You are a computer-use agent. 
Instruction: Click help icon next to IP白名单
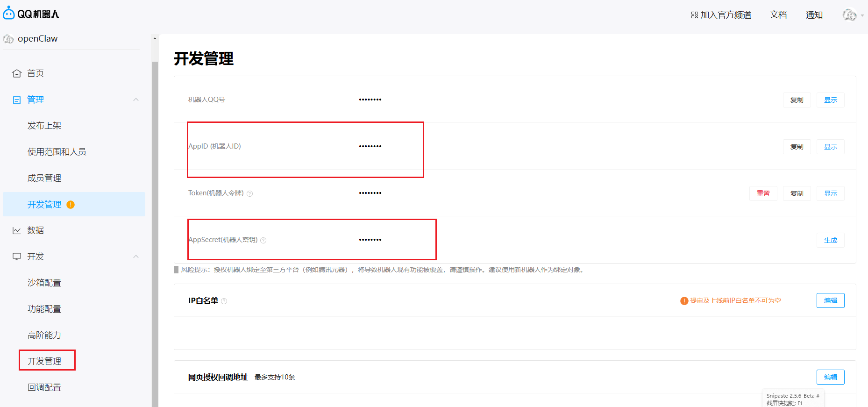(x=224, y=301)
